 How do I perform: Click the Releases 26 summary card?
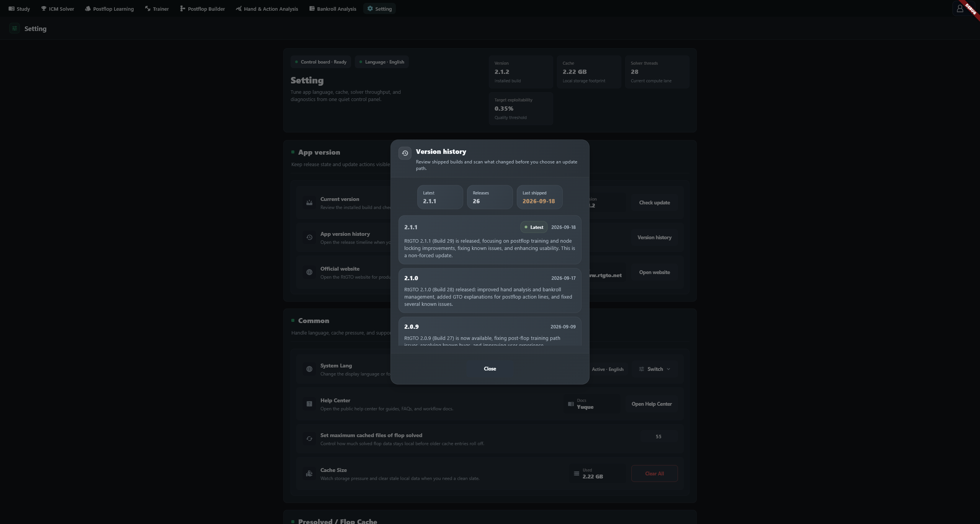pos(490,197)
